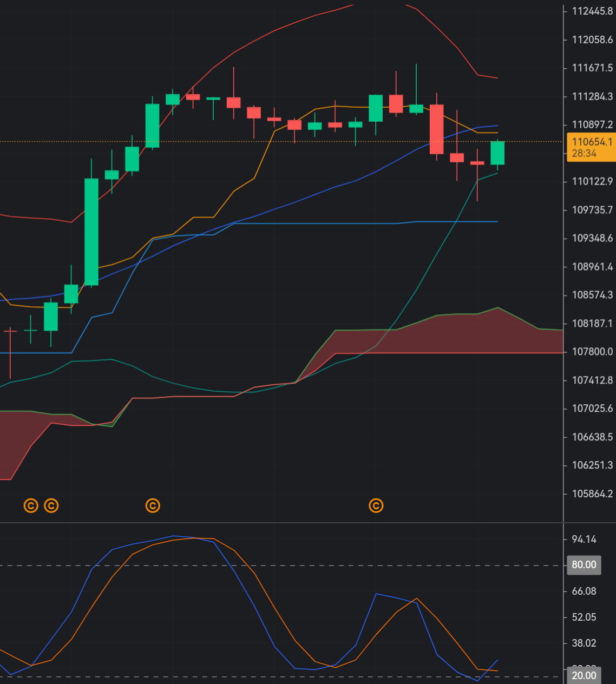Click the 94.14 oscillator axis label
The image size is (616, 684).
(x=584, y=539)
